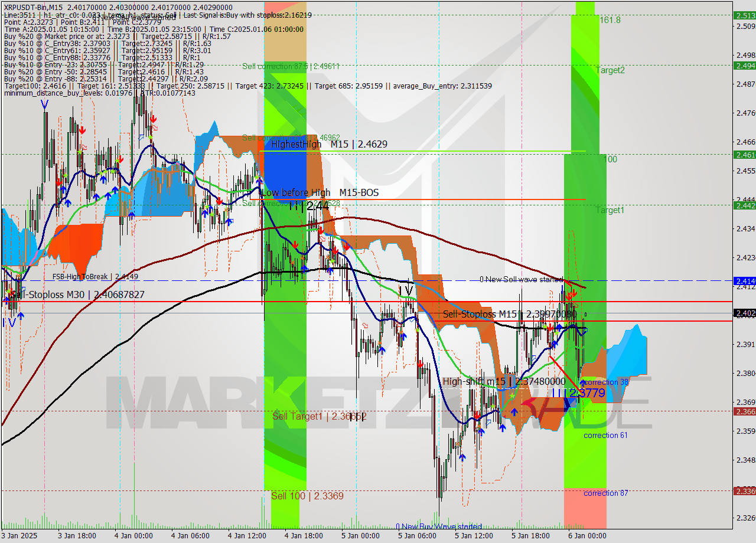This screenshot has width=756, height=543.
Task: Click the '6 Jan 00:00' time axis label
Action: pyautogui.click(x=587, y=536)
